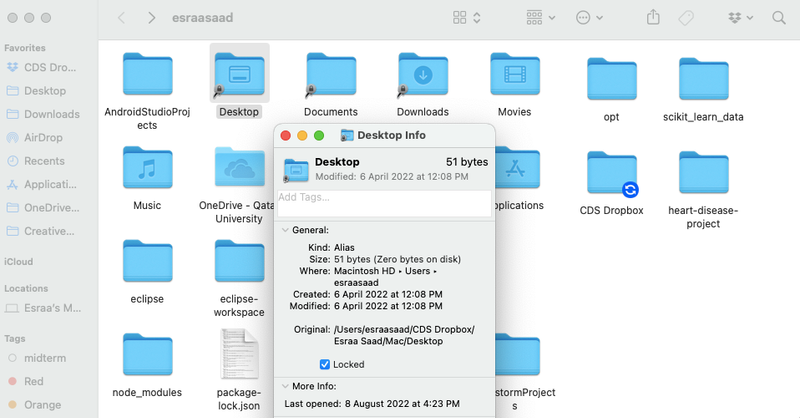Click the 'Kind: Alias' value
The image size is (800, 418).
coord(344,248)
